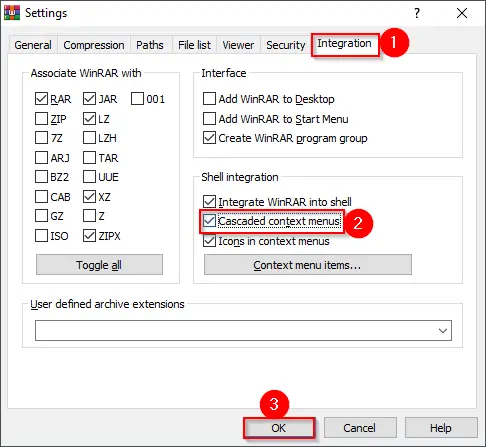Enable the ZIP association checkbox
Image resolution: width=486 pixels, height=447 pixels.
click(41, 118)
